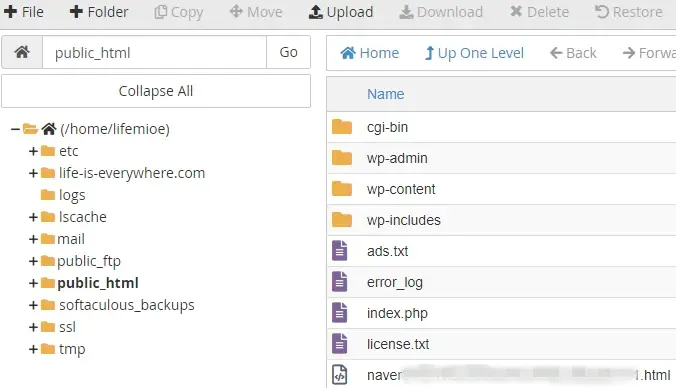Go to Home in navigation bar

tap(370, 53)
